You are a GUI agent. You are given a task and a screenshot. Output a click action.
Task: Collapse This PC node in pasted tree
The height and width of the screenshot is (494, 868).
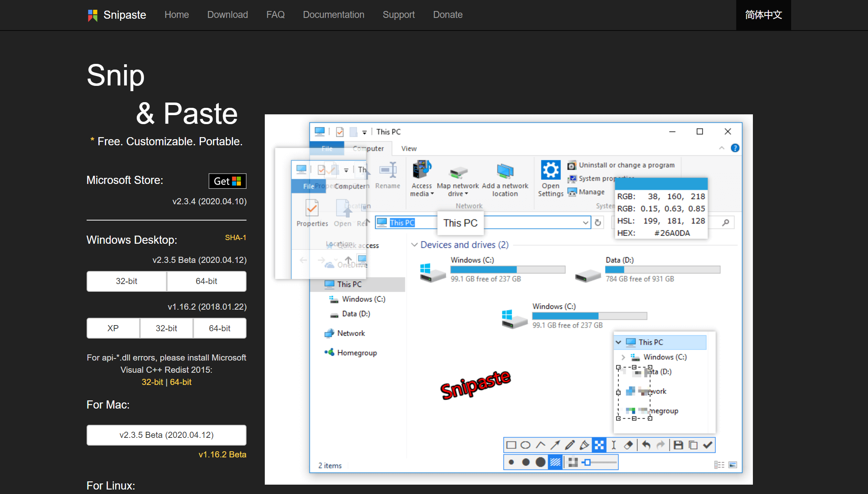point(619,342)
